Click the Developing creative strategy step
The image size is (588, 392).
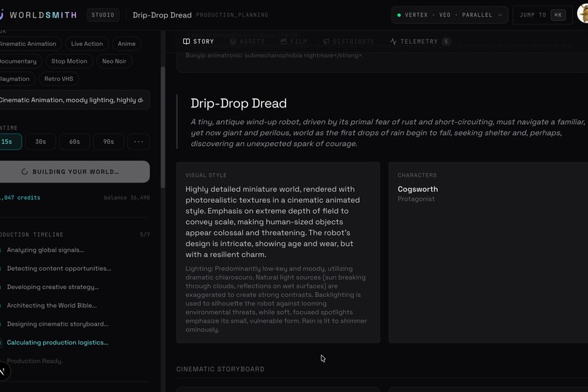tap(53, 287)
